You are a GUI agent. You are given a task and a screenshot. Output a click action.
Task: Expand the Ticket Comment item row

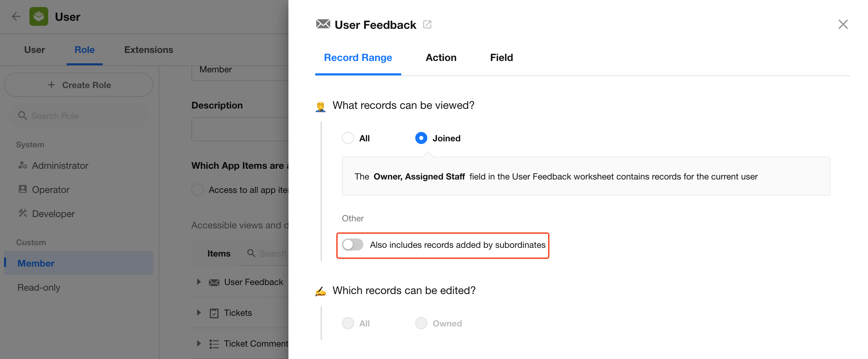(199, 344)
